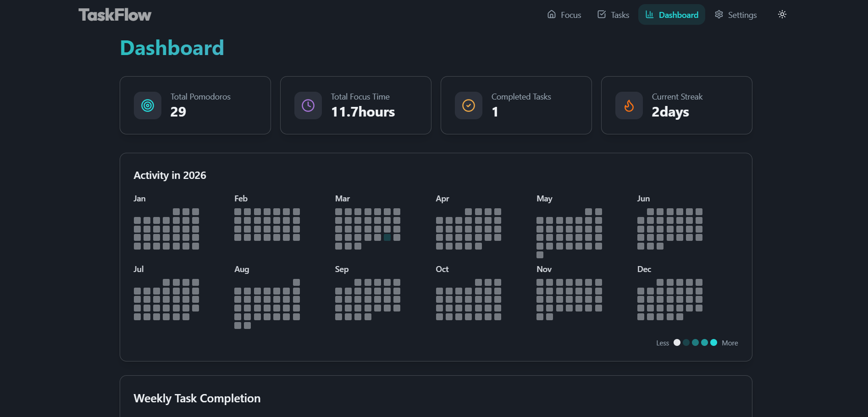Click the Weekly Task Completion heading
Viewport: 868px width, 417px height.
click(197, 398)
